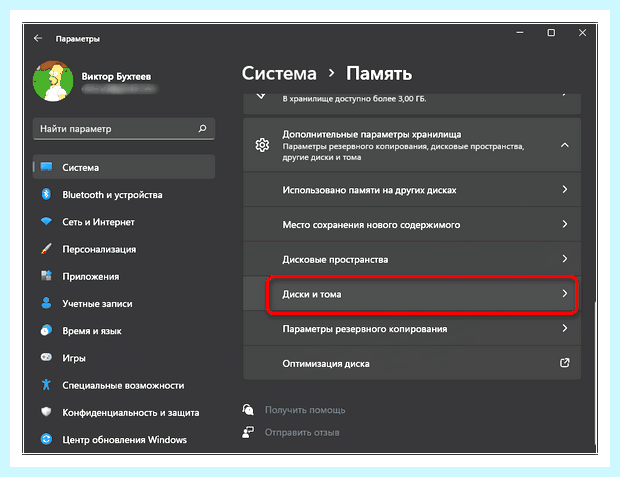
Task: Open Диски и тома
Action: (412, 294)
